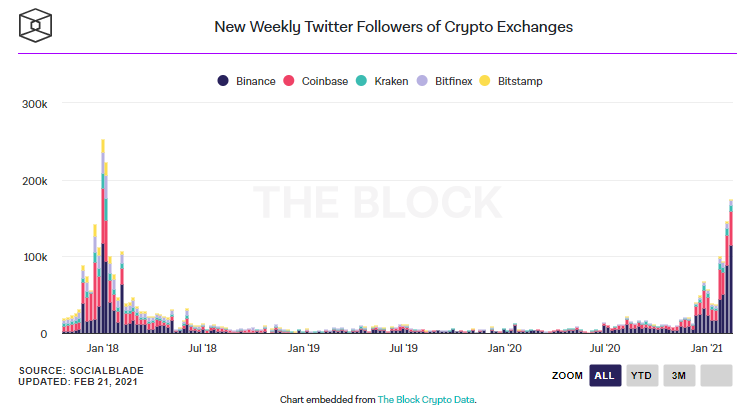Viewport: 742px width, 410px height.
Task: Open The Block Crypto Data link
Action: point(426,399)
